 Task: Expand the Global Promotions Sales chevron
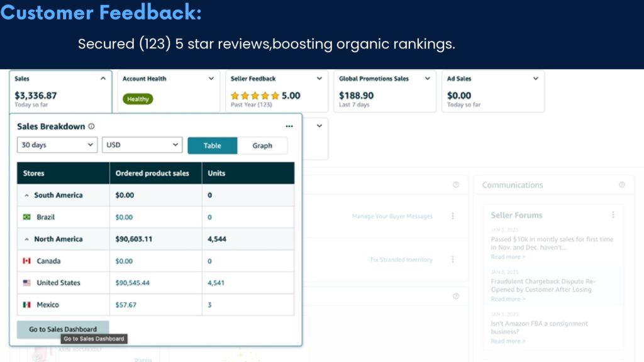427,79
